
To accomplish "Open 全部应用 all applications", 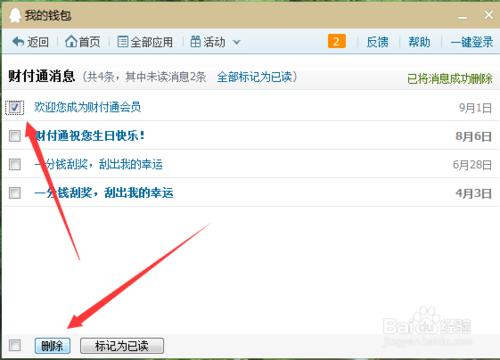I will pos(151,42).
